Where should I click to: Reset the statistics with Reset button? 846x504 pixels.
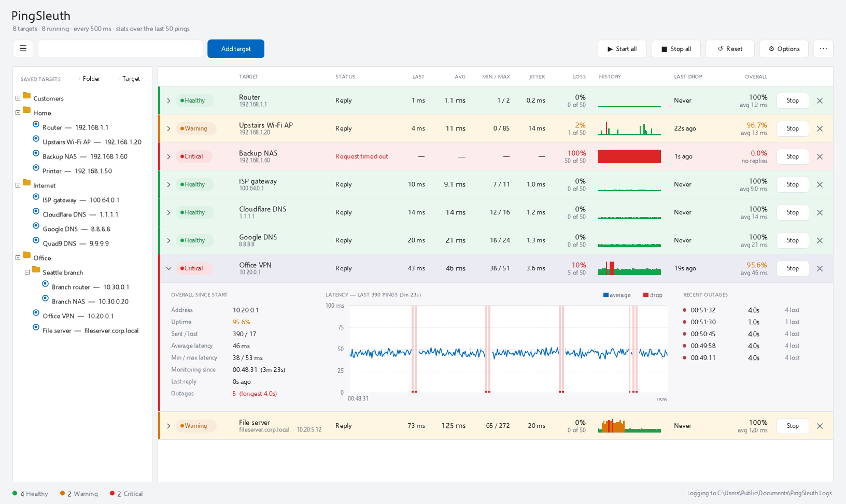730,49
